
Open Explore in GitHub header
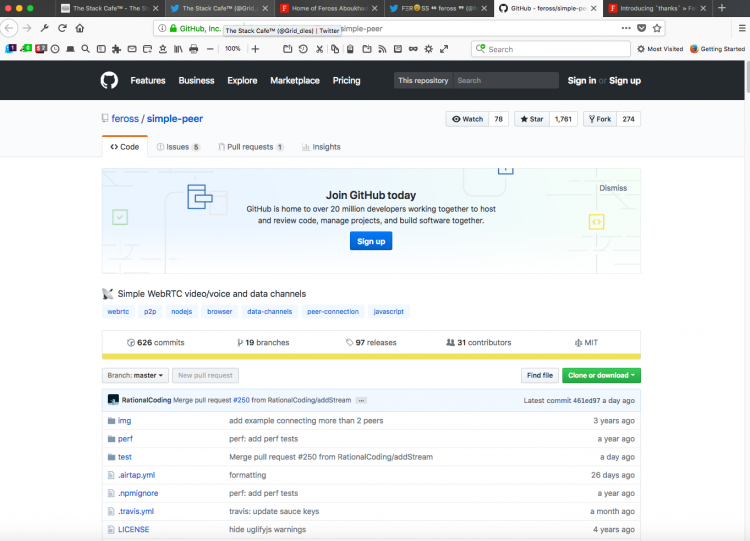click(x=242, y=80)
